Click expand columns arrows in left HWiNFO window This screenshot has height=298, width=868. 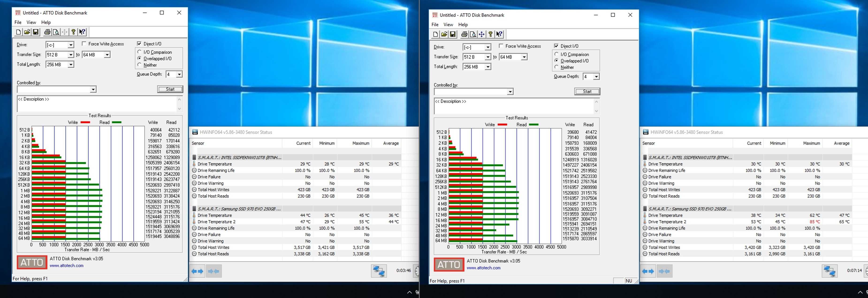[198, 271]
